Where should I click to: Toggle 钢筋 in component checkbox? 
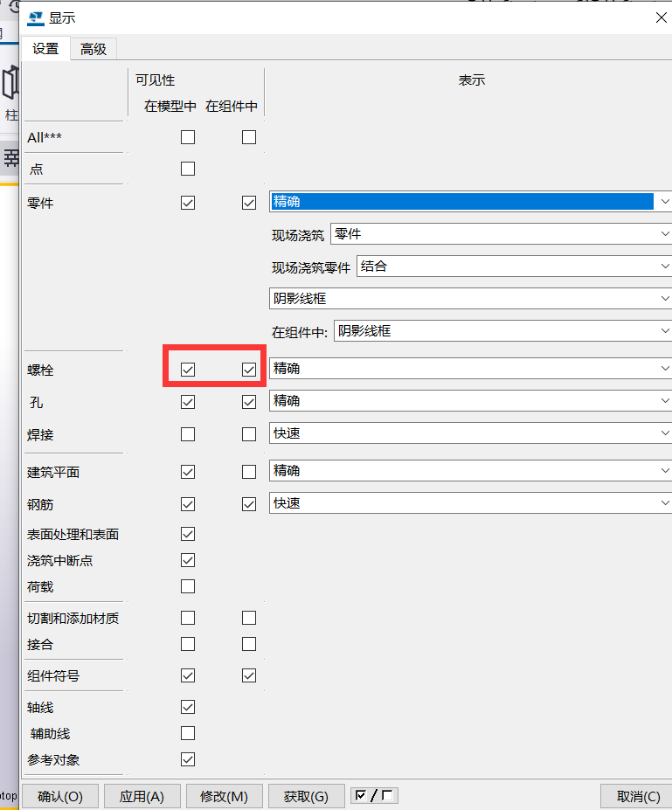pyautogui.click(x=249, y=504)
